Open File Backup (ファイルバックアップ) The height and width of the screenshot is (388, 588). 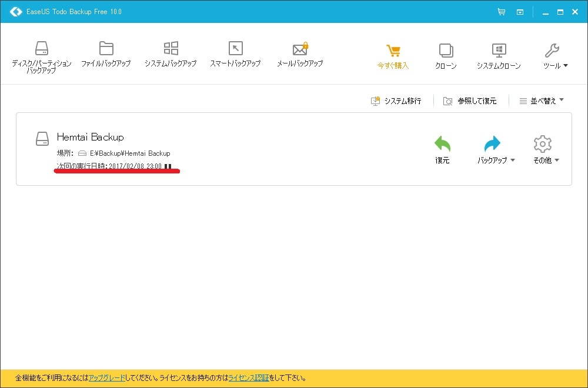(x=106, y=54)
